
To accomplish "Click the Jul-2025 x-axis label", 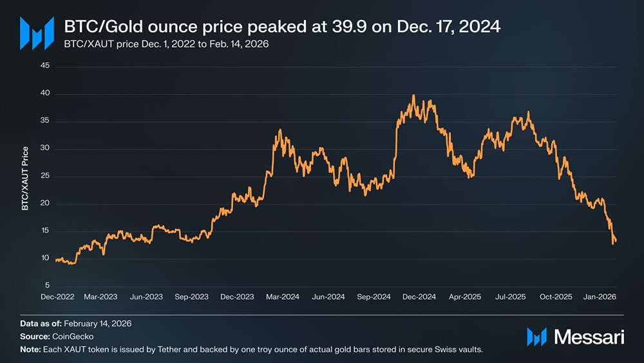I will click(x=510, y=297).
